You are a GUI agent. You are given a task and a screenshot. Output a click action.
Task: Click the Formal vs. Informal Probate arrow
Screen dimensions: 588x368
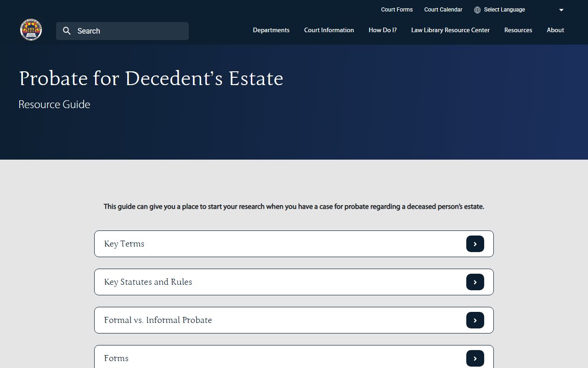point(475,320)
